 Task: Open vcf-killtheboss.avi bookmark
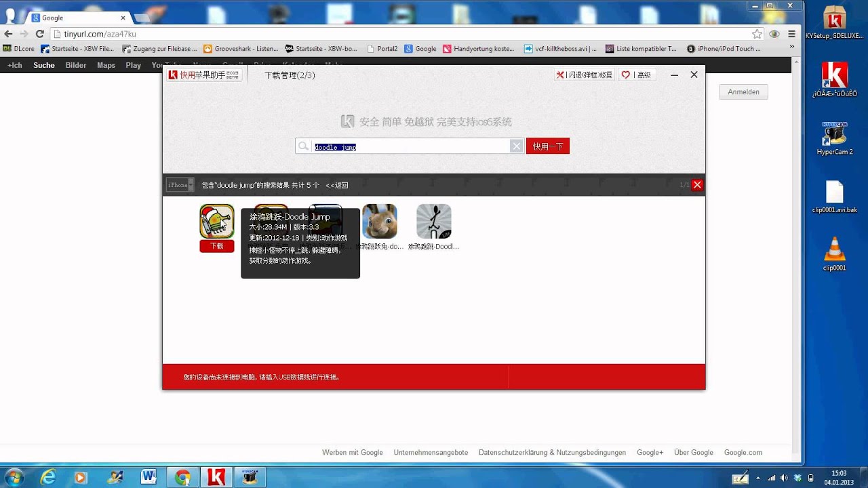tap(560, 49)
